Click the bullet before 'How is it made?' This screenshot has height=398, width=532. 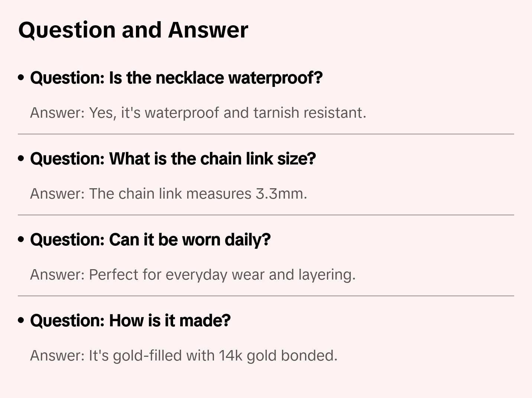[x=21, y=321]
